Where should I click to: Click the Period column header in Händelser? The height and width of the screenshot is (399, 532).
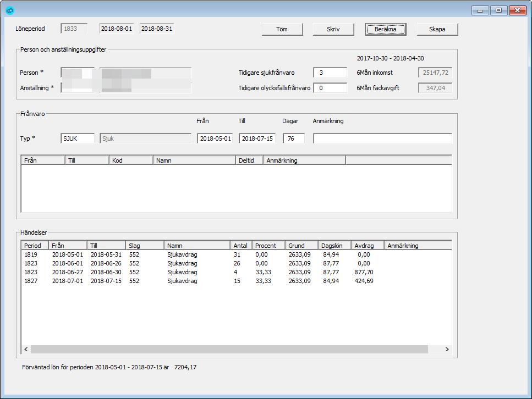(x=35, y=246)
